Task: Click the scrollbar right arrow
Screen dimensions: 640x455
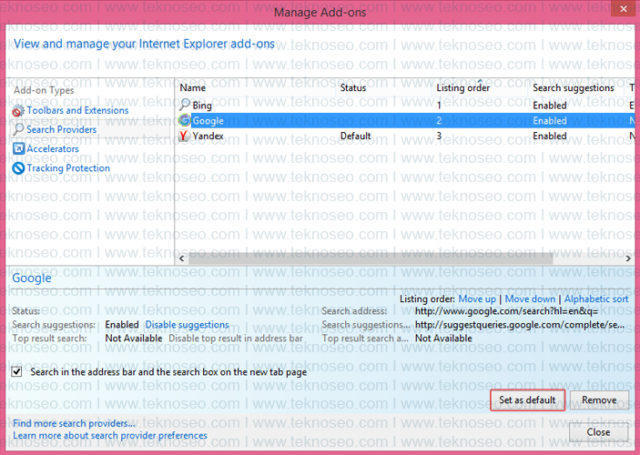Action: pos(628,258)
